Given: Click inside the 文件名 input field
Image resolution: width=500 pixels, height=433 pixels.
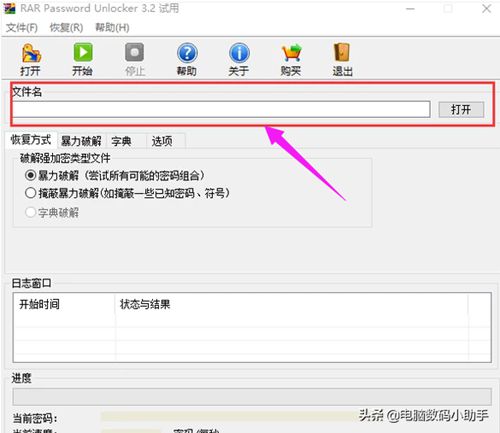Looking at the screenshot, I should [x=221, y=109].
